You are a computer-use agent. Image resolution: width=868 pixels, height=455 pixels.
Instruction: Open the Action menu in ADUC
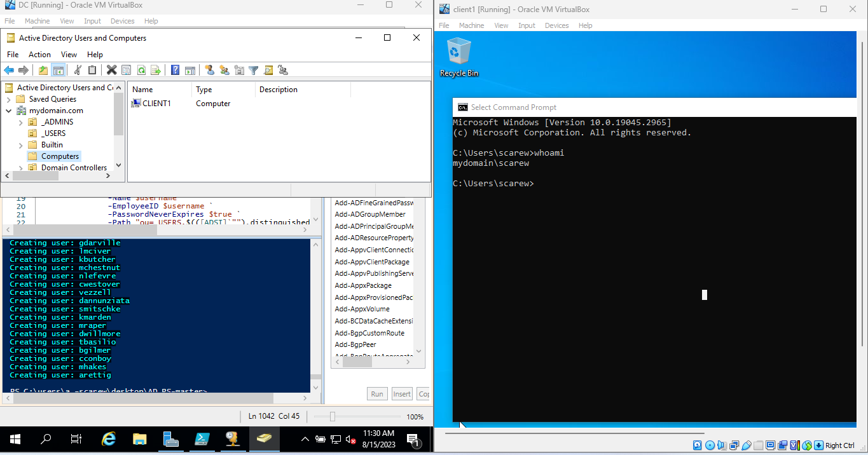(x=39, y=54)
